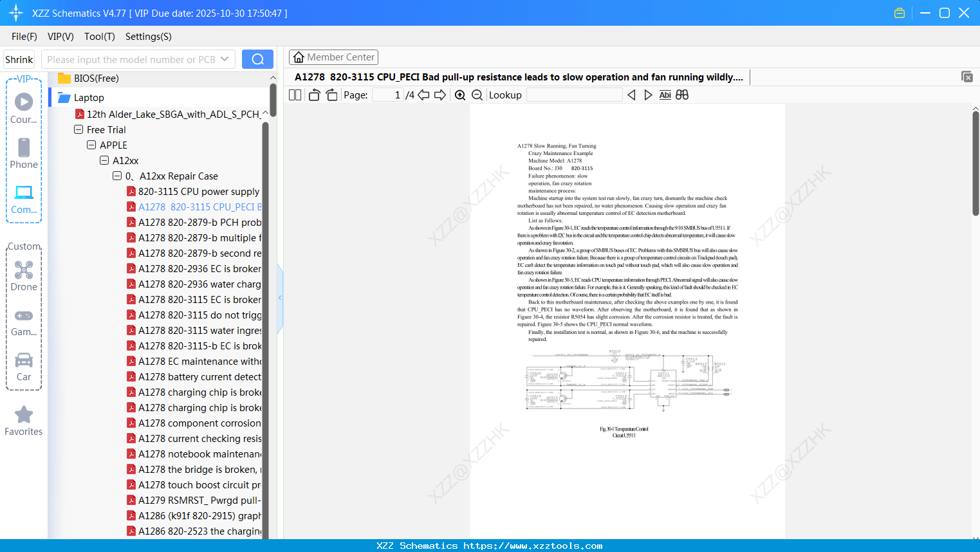Viewport: 980px width, 552px height.
Task: Open A1278 EC maintenance file
Action: pyautogui.click(x=194, y=361)
